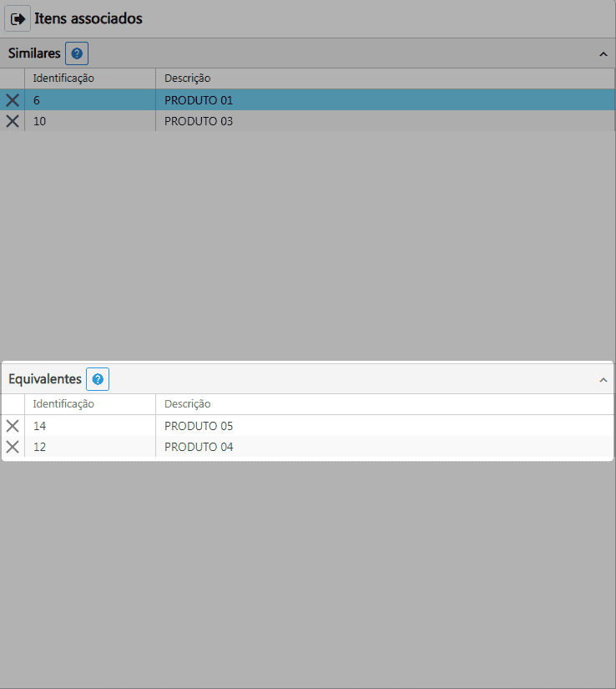Select the PRODUTO 05 row description
616x689 pixels.
click(x=199, y=426)
